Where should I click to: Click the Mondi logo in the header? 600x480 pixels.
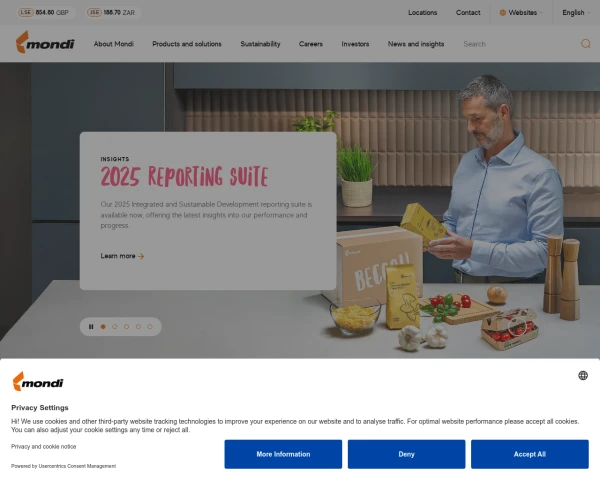click(x=45, y=42)
